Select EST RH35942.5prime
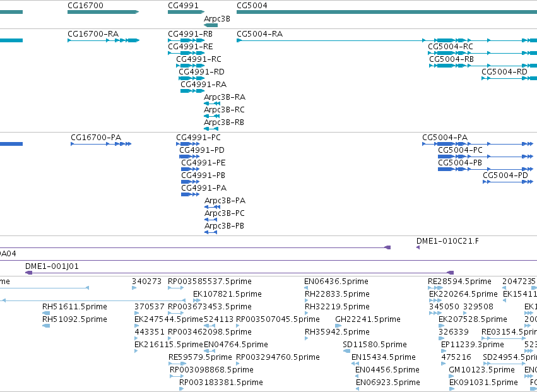Viewport: 537px width, 392px height. [337, 333]
